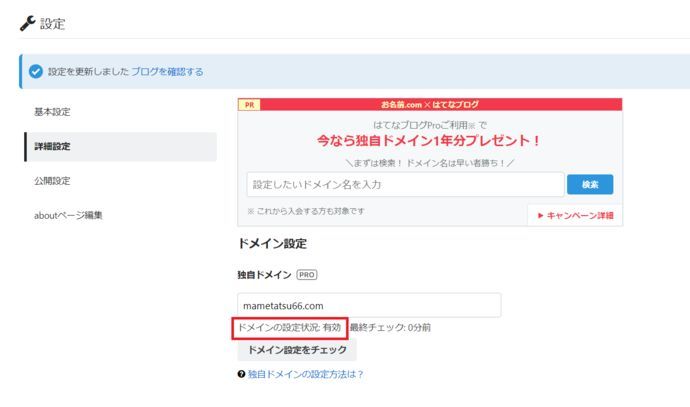Image resolution: width=690 pixels, height=407 pixels.
Task: Click the 設定を更新しました message text
Action: 88,71
